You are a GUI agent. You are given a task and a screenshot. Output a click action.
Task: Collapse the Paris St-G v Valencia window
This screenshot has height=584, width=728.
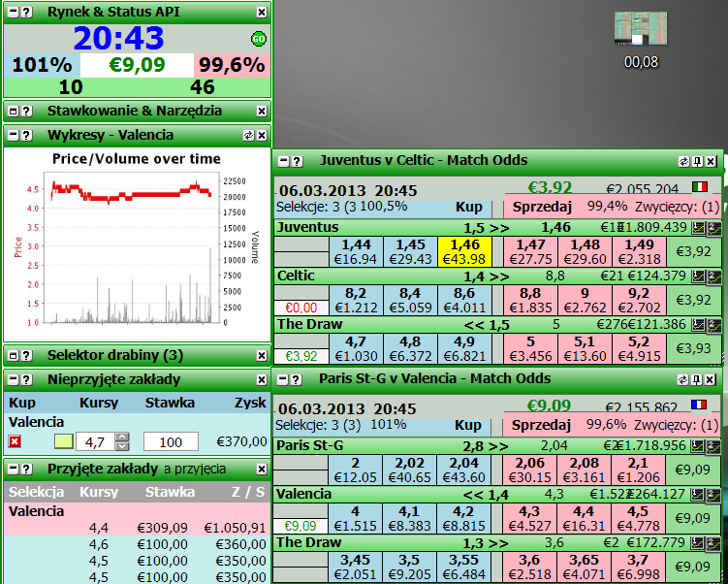pos(283,379)
